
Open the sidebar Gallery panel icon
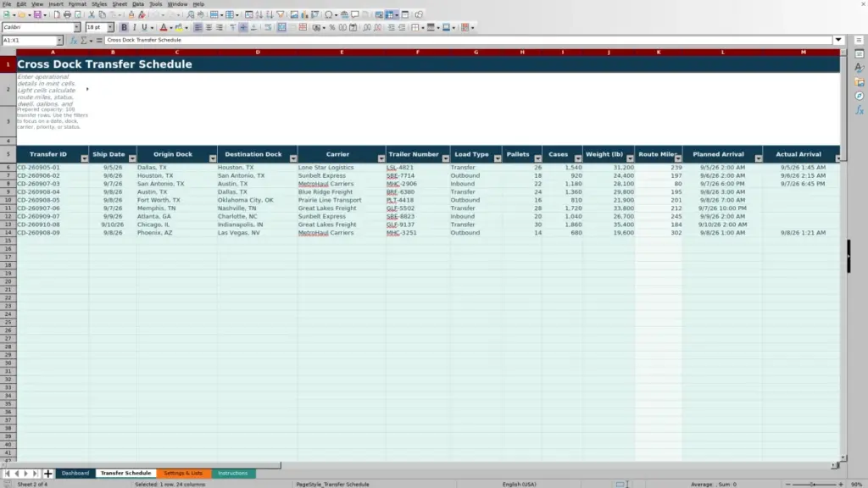tap(860, 82)
